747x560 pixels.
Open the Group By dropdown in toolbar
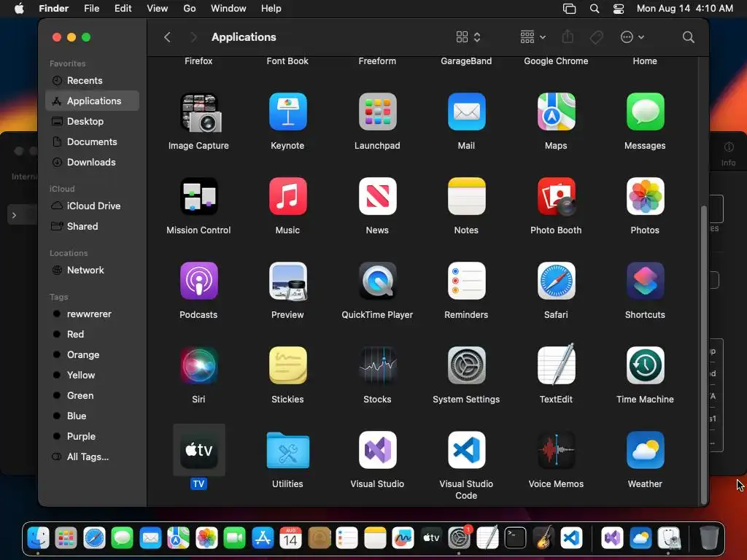tap(533, 37)
